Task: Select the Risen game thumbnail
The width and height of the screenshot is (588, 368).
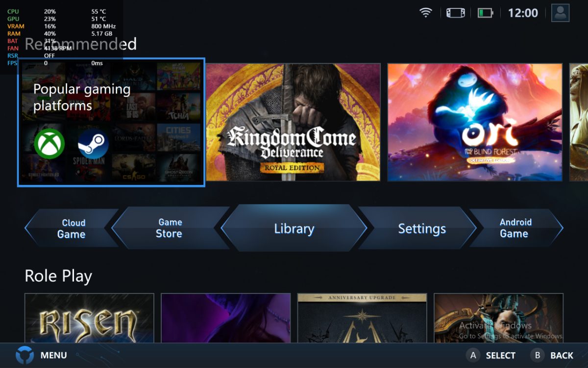Action: click(89, 318)
